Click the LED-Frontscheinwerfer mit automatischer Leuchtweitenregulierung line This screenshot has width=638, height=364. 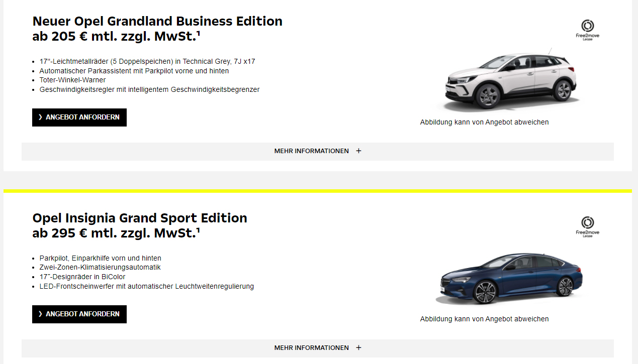(x=147, y=286)
